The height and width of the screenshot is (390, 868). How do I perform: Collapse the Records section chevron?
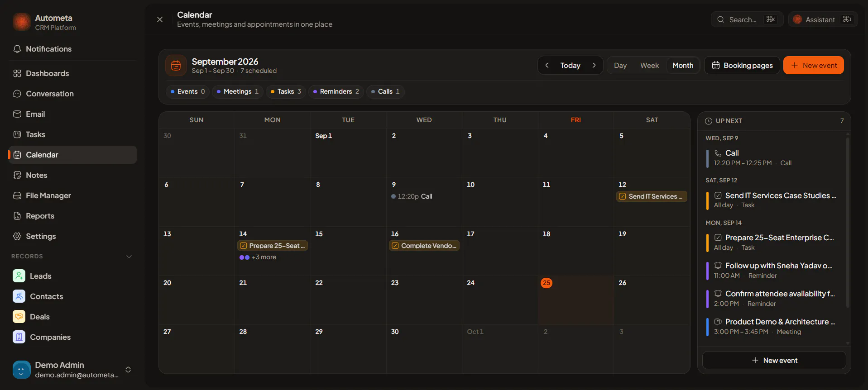129,257
